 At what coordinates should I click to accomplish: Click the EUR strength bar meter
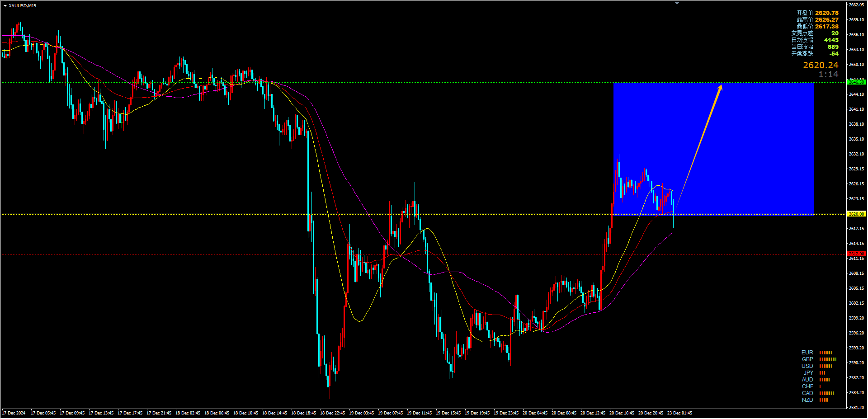pyautogui.click(x=826, y=353)
